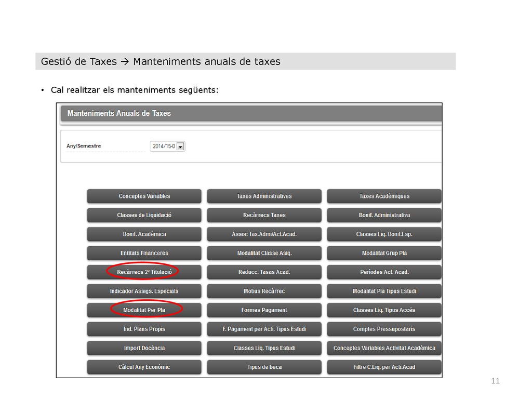Select Classes Liq. Bonif.Esp. button
The height and width of the screenshot is (399, 532).
(384, 234)
